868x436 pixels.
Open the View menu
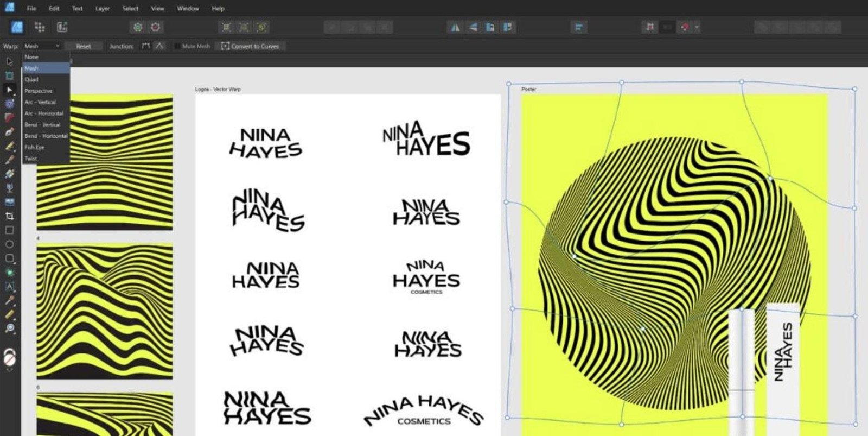tap(157, 9)
